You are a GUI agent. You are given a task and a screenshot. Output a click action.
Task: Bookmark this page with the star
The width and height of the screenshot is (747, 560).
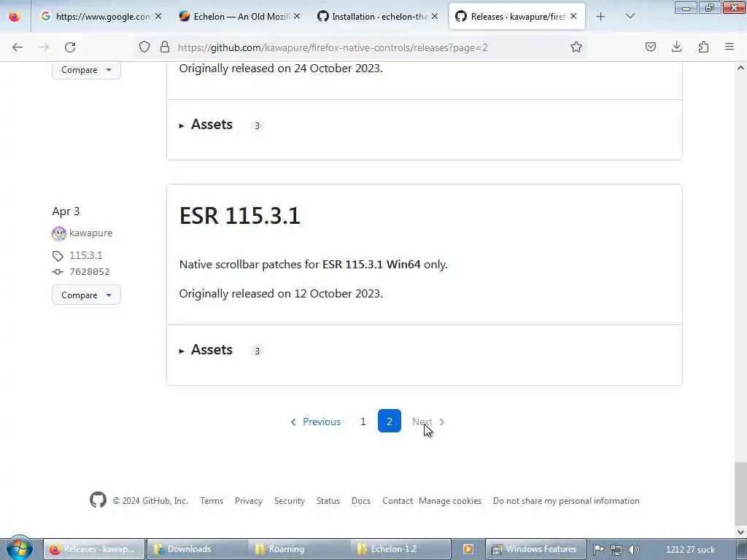(x=576, y=47)
